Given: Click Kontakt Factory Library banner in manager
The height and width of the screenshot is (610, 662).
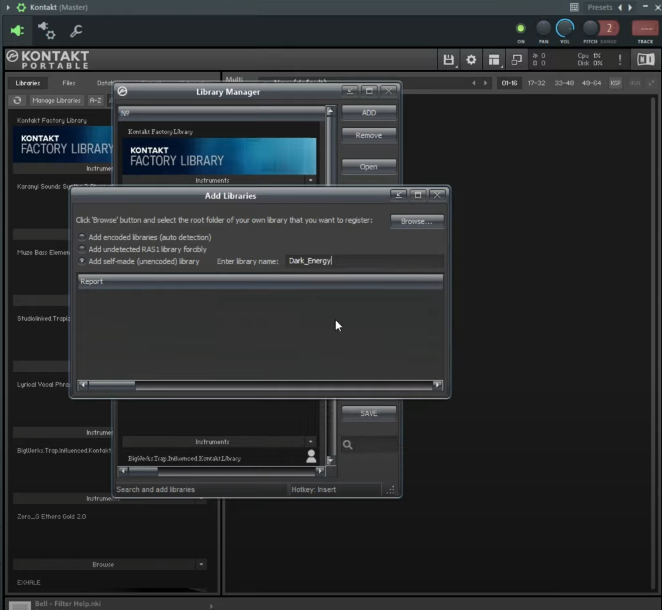Looking at the screenshot, I should 219,156.
